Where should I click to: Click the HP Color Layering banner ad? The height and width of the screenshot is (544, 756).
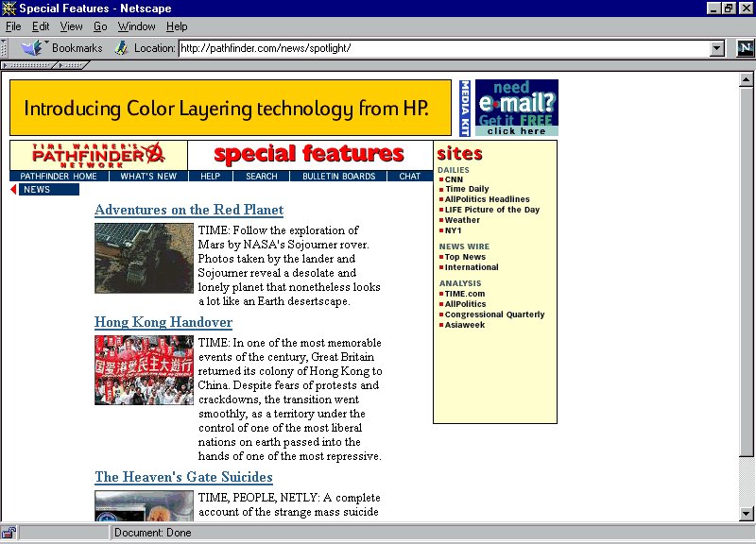pyautogui.click(x=231, y=108)
